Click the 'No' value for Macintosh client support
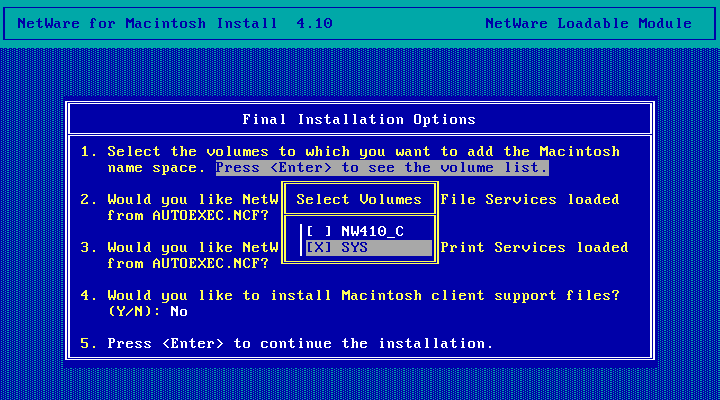 coord(179,312)
